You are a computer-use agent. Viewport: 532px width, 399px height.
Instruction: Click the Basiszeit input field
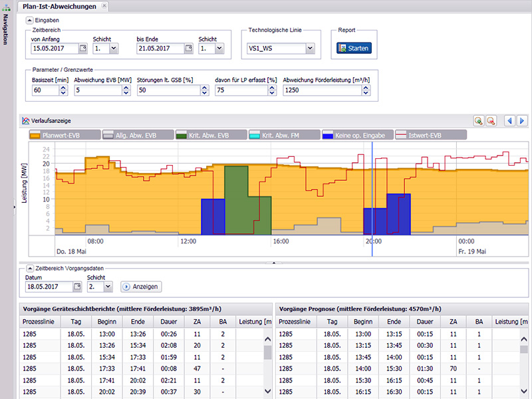click(x=46, y=90)
